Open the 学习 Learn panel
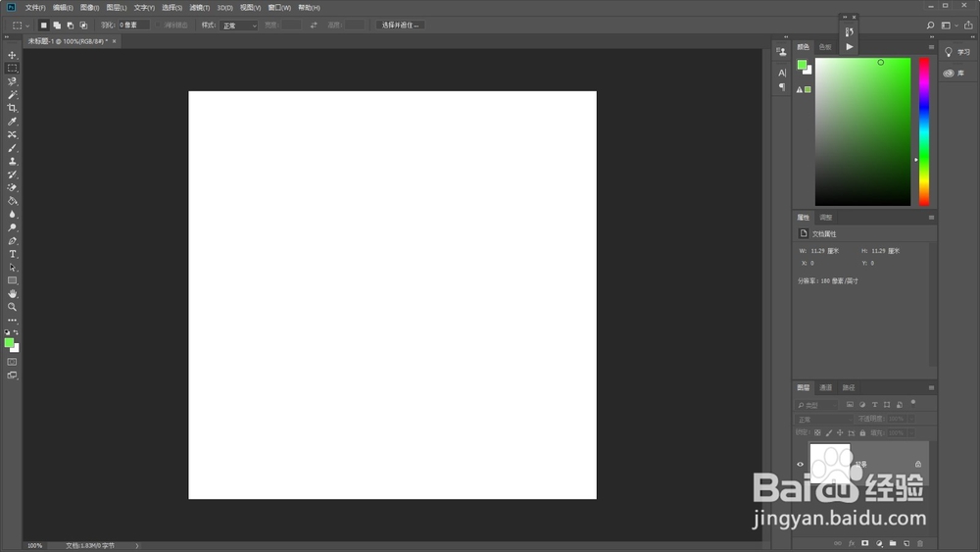The height and width of the screenshot is (552, 980). 957,52
